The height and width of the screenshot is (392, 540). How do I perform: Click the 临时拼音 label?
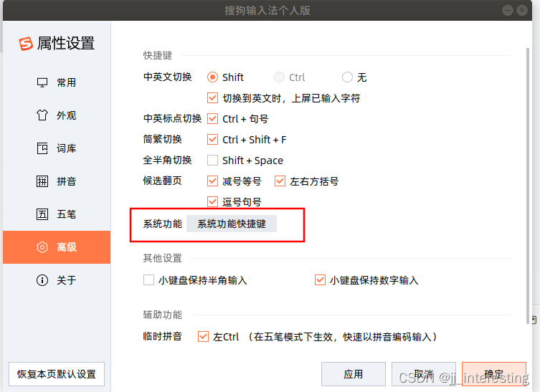(163, 336)
